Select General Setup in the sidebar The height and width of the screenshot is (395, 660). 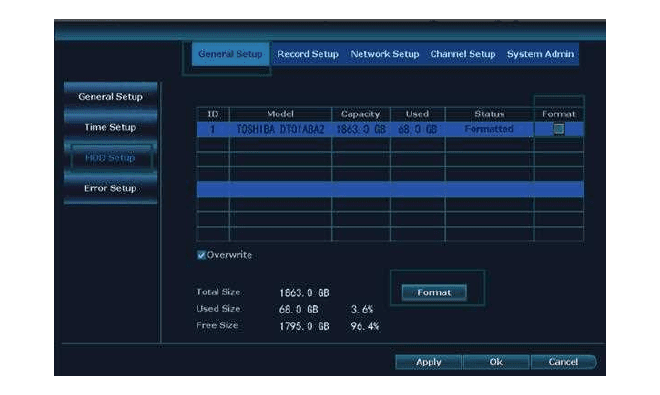coord(110,96)
